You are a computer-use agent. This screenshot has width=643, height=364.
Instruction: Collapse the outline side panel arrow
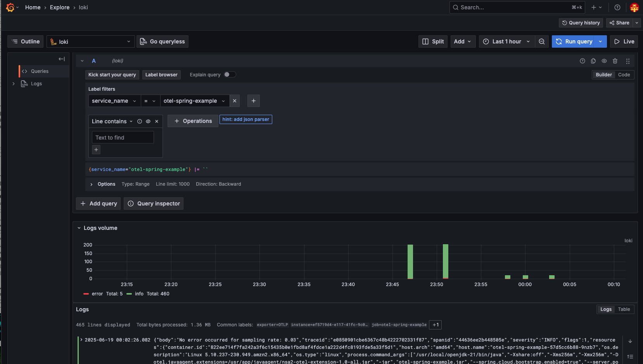(62, 59)
